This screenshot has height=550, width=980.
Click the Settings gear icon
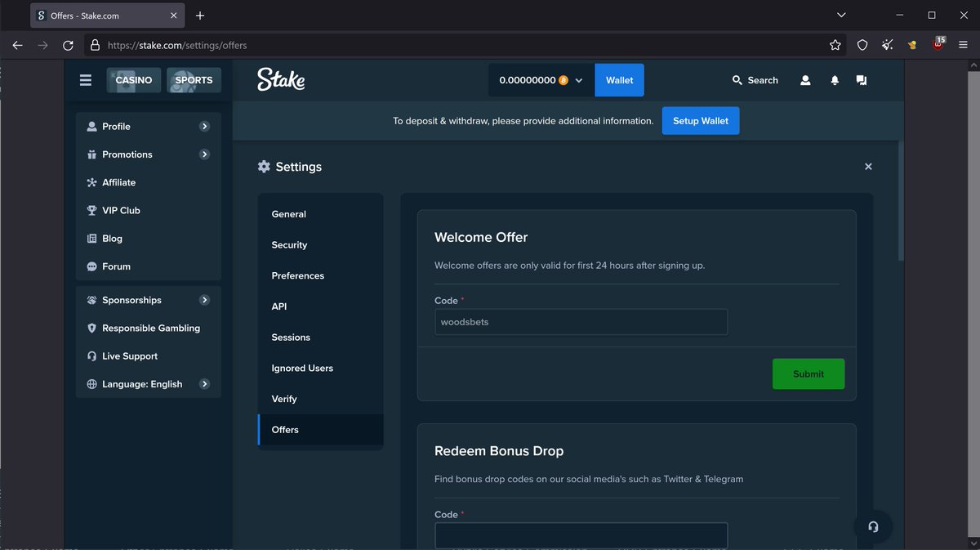(x=264, y=167)
